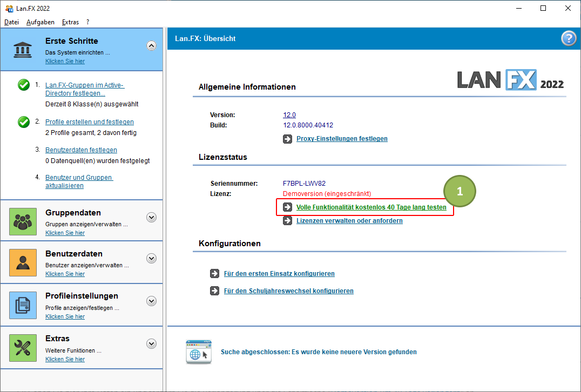
Task: Click the Extras tools icon
Action: (23, 348)
